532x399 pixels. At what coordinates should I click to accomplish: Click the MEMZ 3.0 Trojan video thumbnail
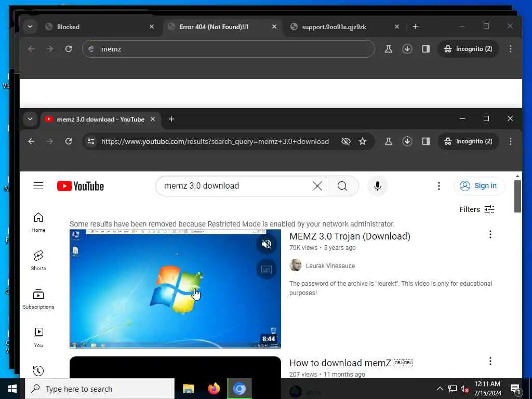point(175,289)
